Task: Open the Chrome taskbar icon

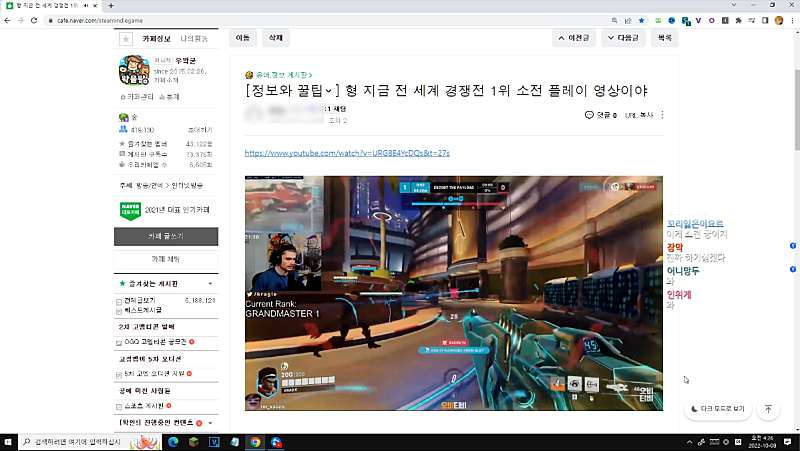Action: point(255,442)
